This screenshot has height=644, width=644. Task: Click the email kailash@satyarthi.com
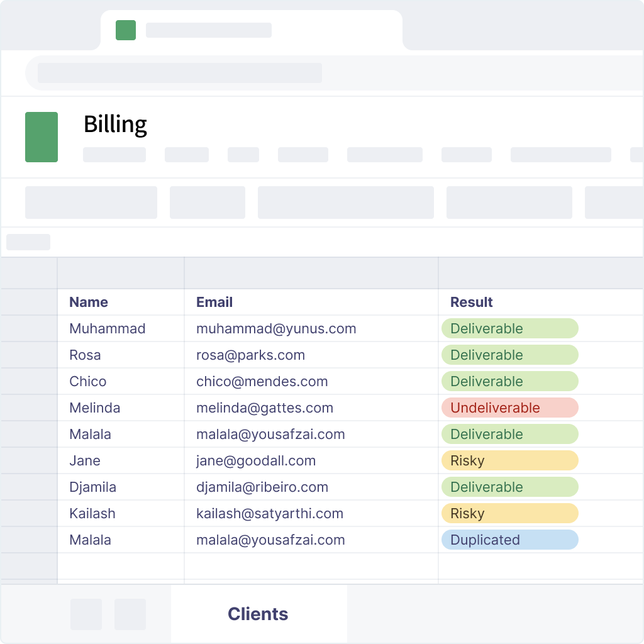click(270, 513)
